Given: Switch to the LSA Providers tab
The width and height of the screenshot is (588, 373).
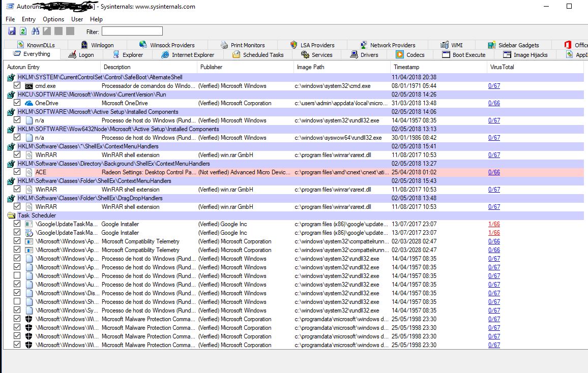Looking at the screenshot, I should (312, 45).
